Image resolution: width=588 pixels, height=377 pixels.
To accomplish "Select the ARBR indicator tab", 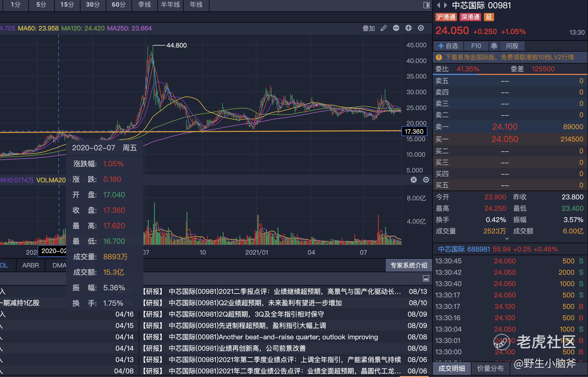I will (30, 265).
